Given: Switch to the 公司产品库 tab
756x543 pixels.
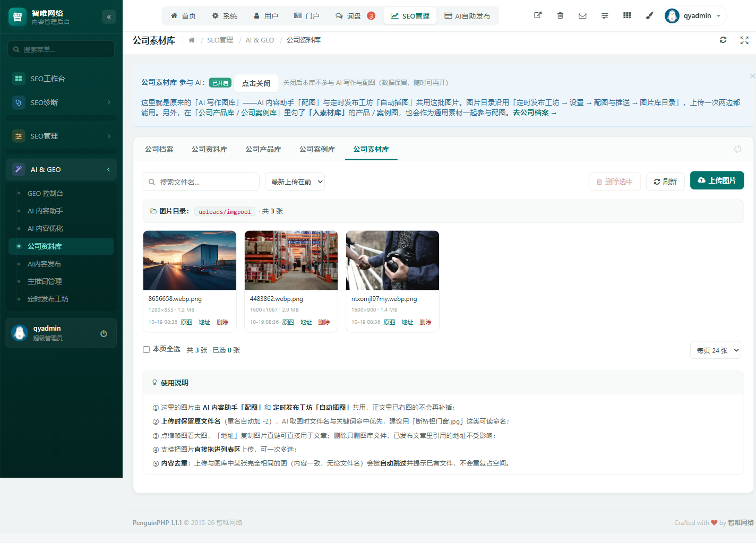Looking at the screenshot, I should coord(263,149).
